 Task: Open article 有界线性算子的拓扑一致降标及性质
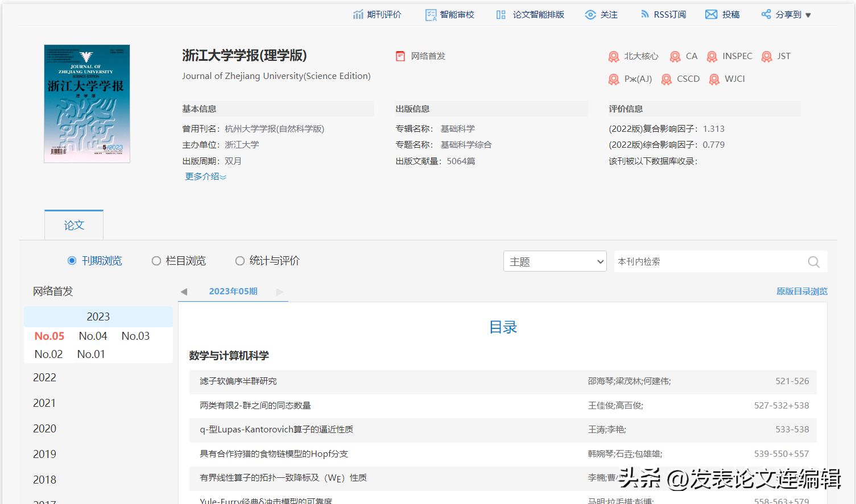coord(283,478)
